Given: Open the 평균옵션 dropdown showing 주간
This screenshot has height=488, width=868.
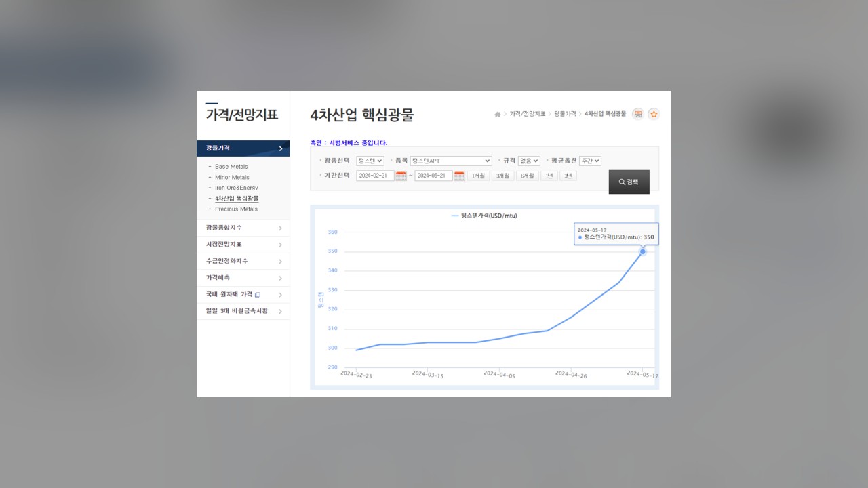Looking at the screenshot, I should pyautogui.click(x=590, y=161).
